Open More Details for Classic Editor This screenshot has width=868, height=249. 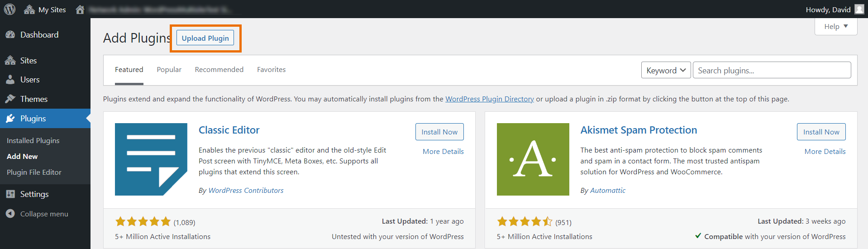[443, 152]
